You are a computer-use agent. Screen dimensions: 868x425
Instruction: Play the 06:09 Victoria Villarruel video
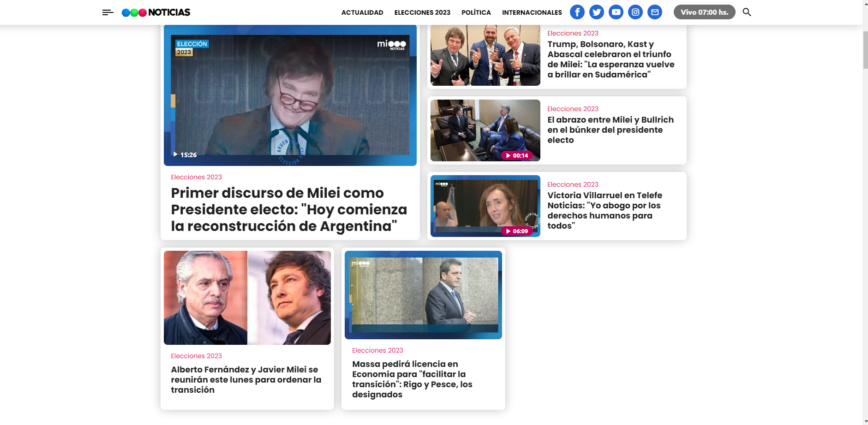click(x=517, y=231)
